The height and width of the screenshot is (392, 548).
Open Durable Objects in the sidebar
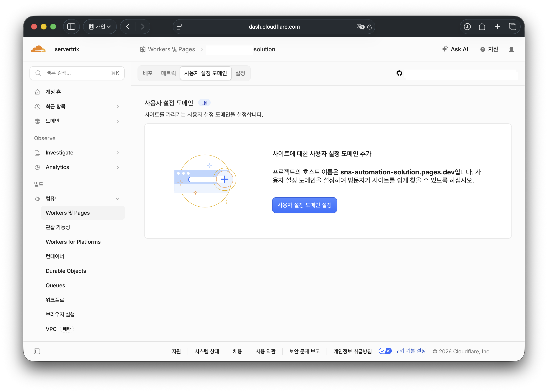pyautogui.click(x=83, y=271)
